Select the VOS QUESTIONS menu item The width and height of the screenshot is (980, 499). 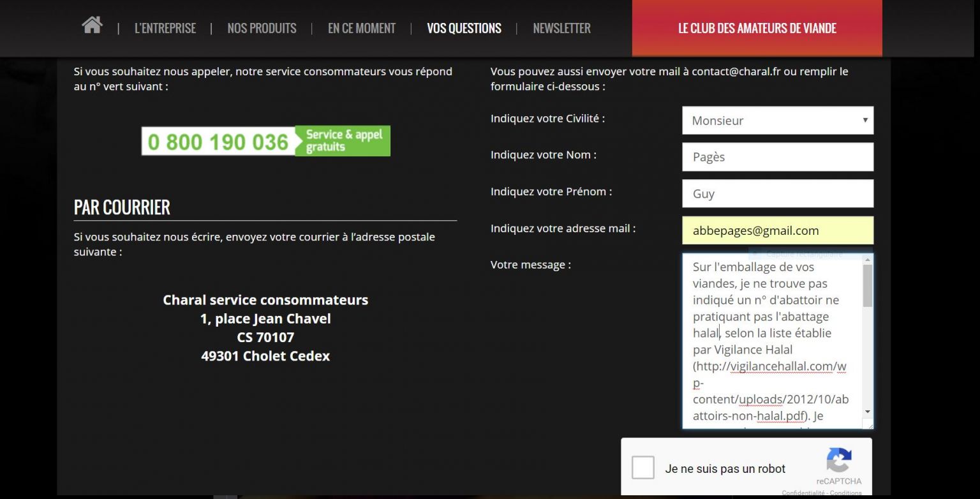[464, 28]
